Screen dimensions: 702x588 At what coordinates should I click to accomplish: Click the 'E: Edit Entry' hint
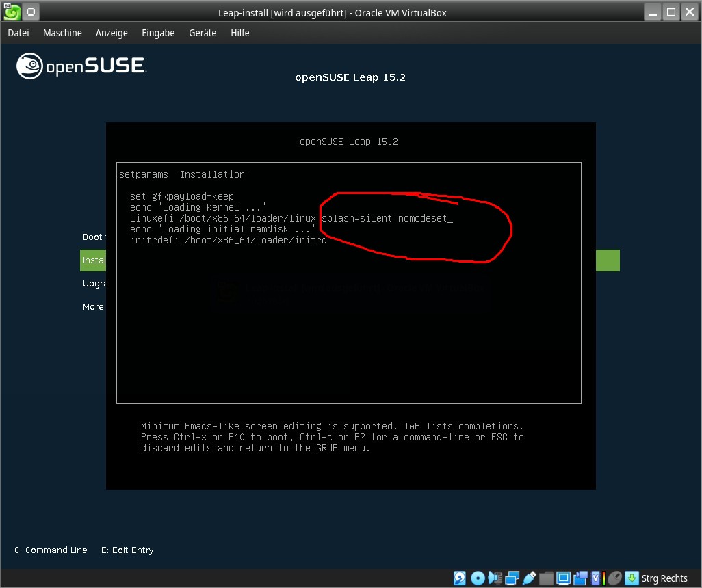[x=127, y=550]
